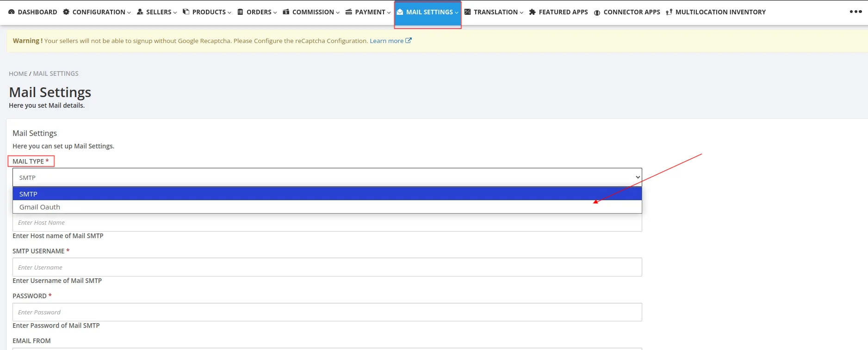The width and height of the screenshot is (868, 350).
Task: Expand the Orders menu chevron
Action: tap(275, 12)
